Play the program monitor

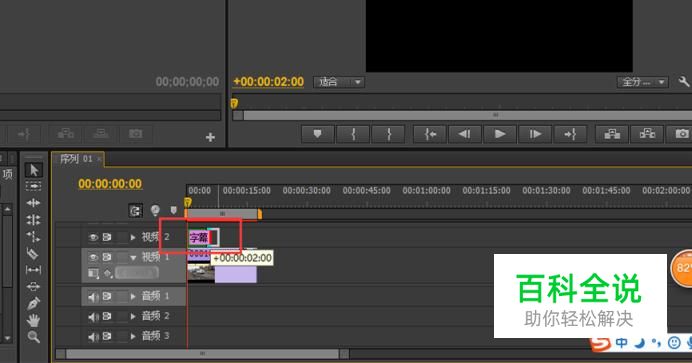click(x=500, y=134)
